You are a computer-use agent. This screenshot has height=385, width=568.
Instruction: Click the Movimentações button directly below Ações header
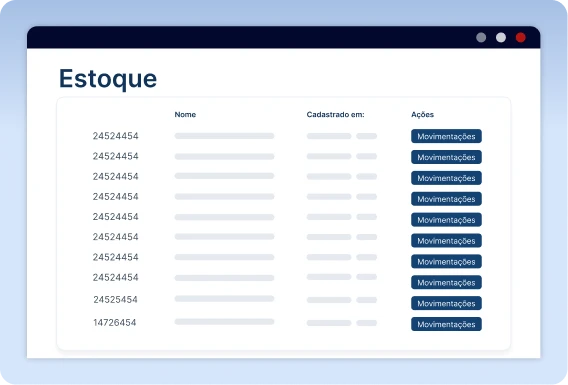click(x=446, y=136)
